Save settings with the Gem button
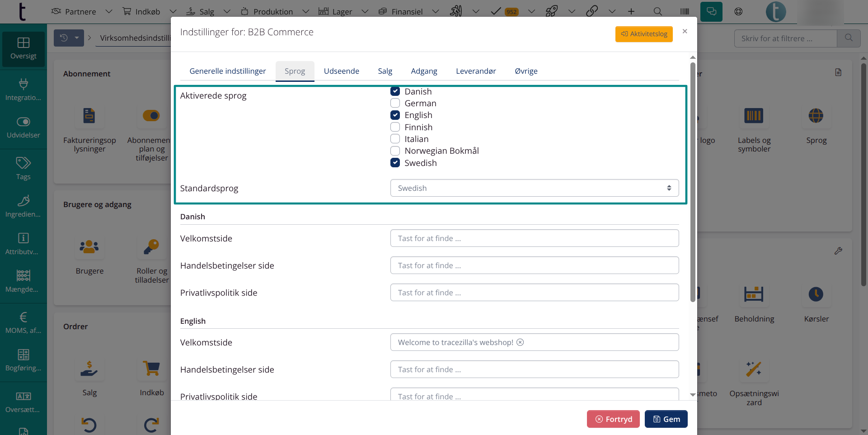This screenshot has height=435, width=868. coord(666,419)
